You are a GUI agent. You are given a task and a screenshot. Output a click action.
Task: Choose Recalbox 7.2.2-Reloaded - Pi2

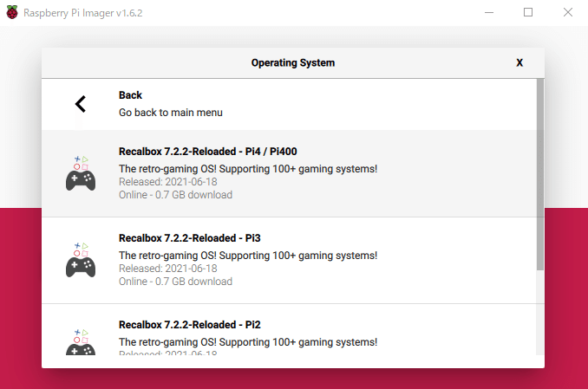tap(289, 329)
